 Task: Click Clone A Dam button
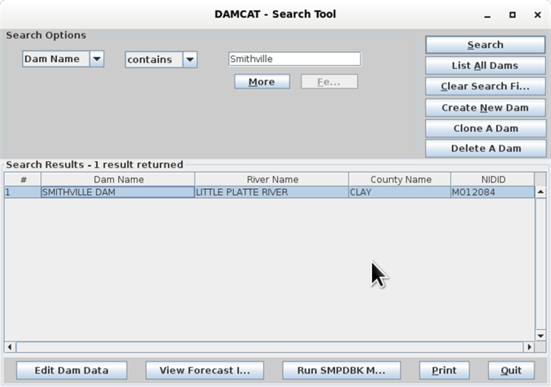pyautogui.click(x=485, y=128)
